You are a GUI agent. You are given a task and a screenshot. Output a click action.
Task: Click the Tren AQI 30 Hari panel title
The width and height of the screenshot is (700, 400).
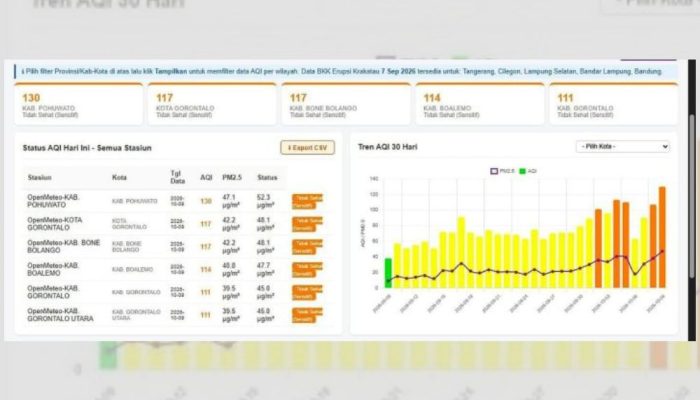[x=388, y=147]
